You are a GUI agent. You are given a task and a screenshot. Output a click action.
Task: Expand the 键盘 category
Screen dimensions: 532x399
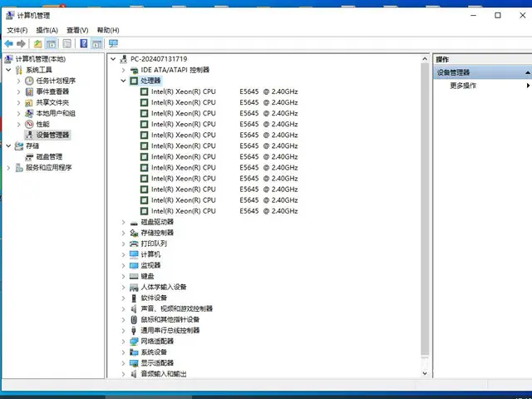point(124,276)
